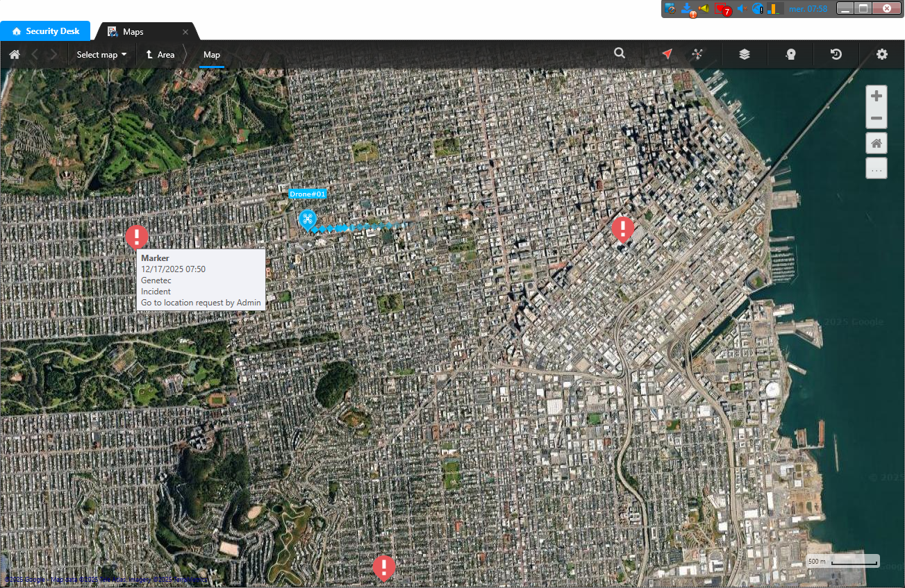Open the Select map dropdown
The image size is (905, 588).
101,55
